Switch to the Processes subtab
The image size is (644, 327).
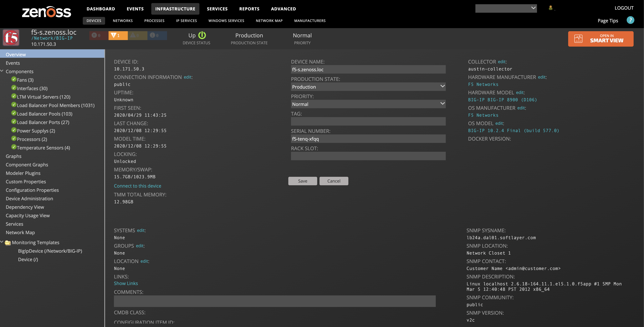[x=154, y=21]
